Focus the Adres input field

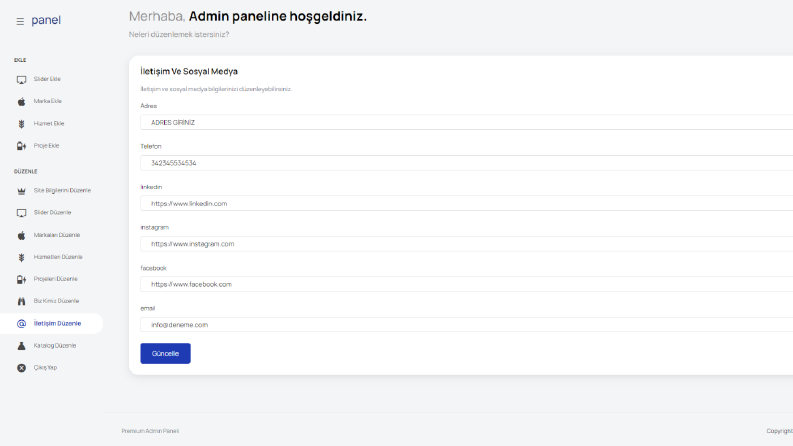[466, 122]
